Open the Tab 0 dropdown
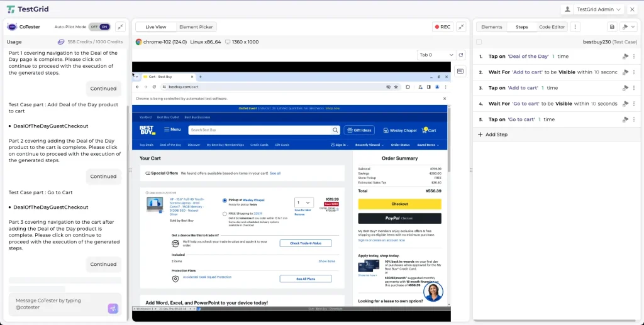Screen dimensions: 644x325 tap(436, 55)
